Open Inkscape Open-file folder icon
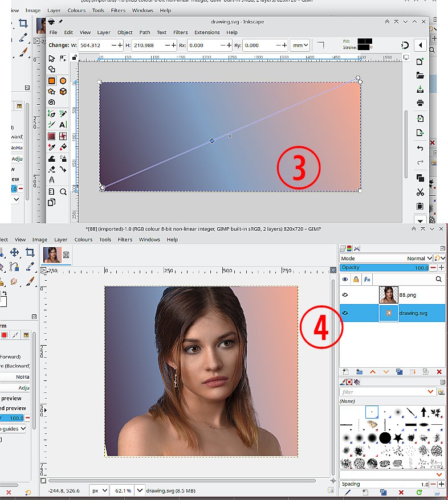 tap(420, 75)
